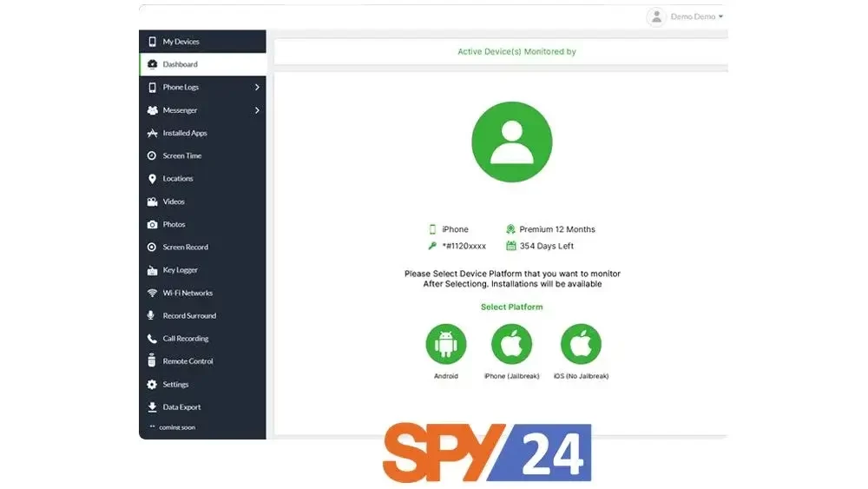Open Installed Apps menu item
The image size is (868, 489).
(202, 133)
